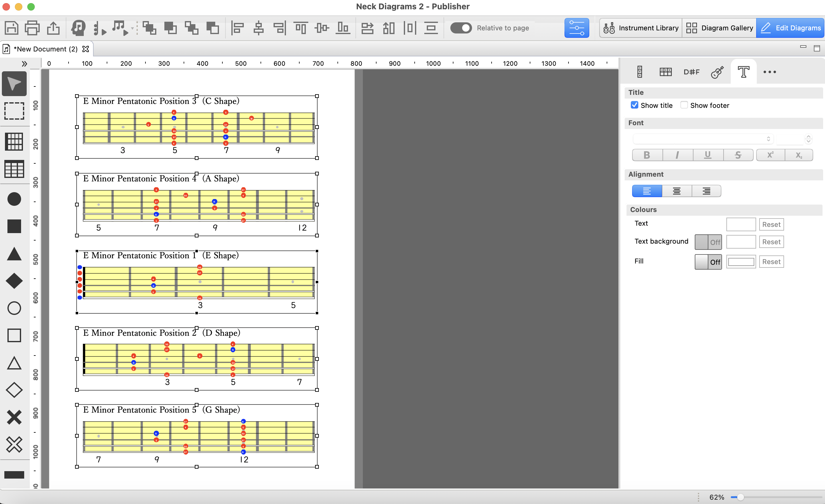Viewport: 825px width, 504px height.
Task: Switch to the Diagram Gallery tab
Action: pyautogui.click(x=719, y=28)
